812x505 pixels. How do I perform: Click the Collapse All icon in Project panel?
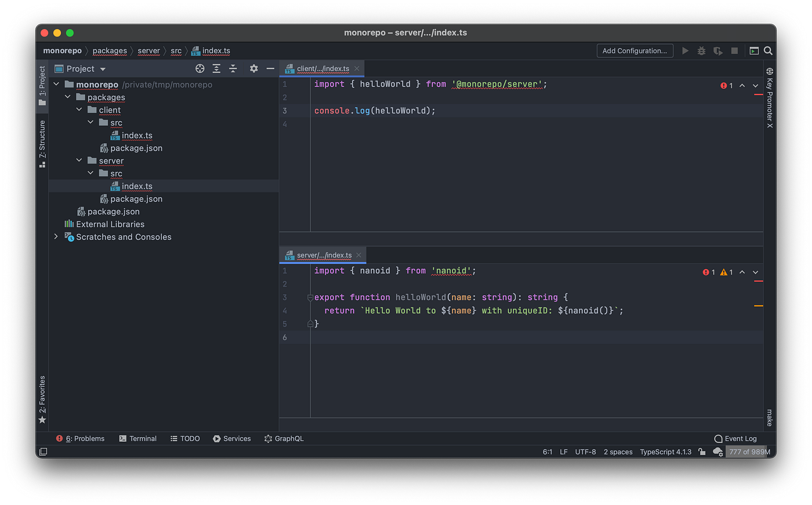pyautogui.click(x=233, y=68)
